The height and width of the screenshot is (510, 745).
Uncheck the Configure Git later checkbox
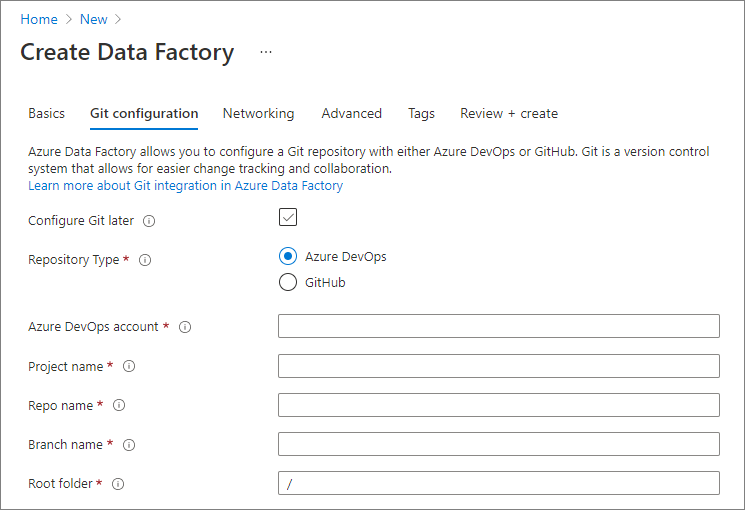pos(288,218)
